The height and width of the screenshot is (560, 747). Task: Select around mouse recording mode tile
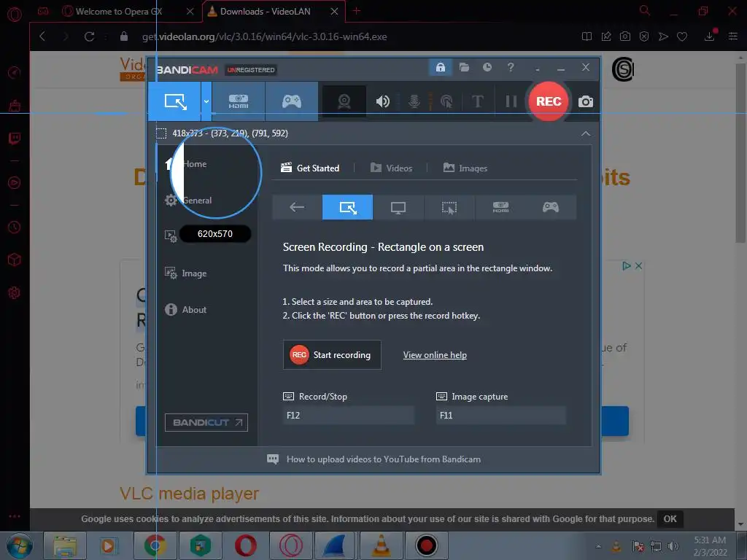coord(449,207)
